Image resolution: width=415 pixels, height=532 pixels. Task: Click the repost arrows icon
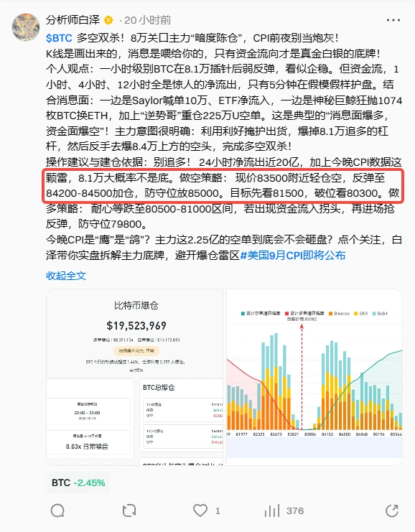[x=129, y=510]
